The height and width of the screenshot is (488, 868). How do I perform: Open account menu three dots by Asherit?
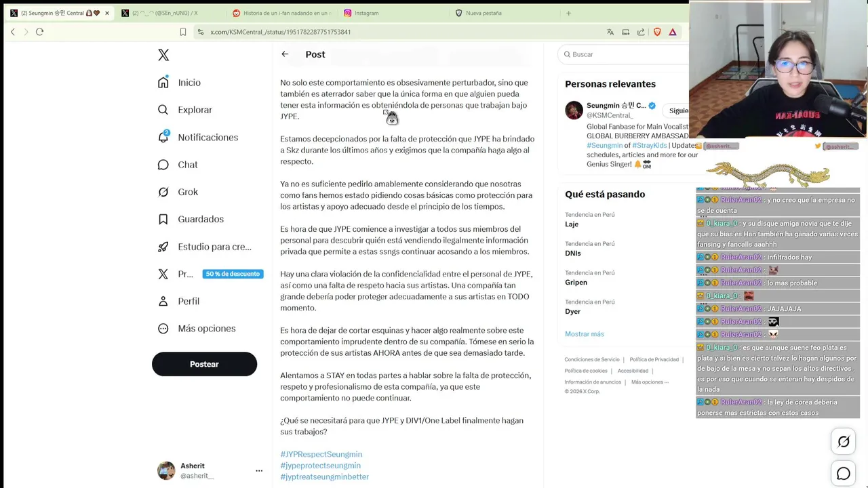click(x=259, y=470)
